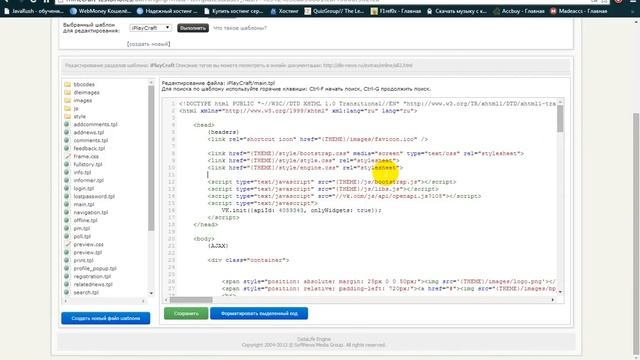Viewport: 640px width, 360px height.
Task: Click the file list vertical scrollbar thumb
Action: [x=151, y=158]
